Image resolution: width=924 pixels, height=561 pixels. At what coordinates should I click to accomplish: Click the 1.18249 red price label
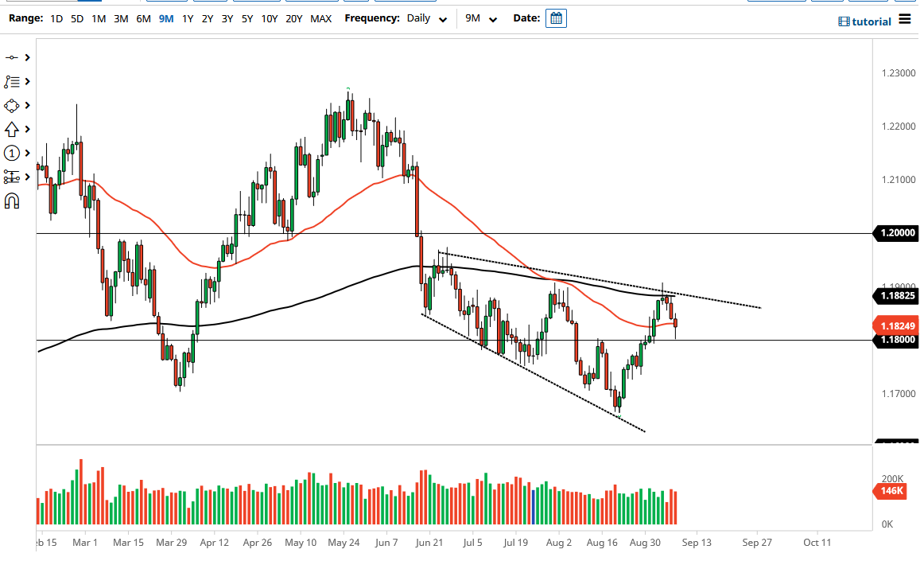pyautogui.click(x=897, y=325)
